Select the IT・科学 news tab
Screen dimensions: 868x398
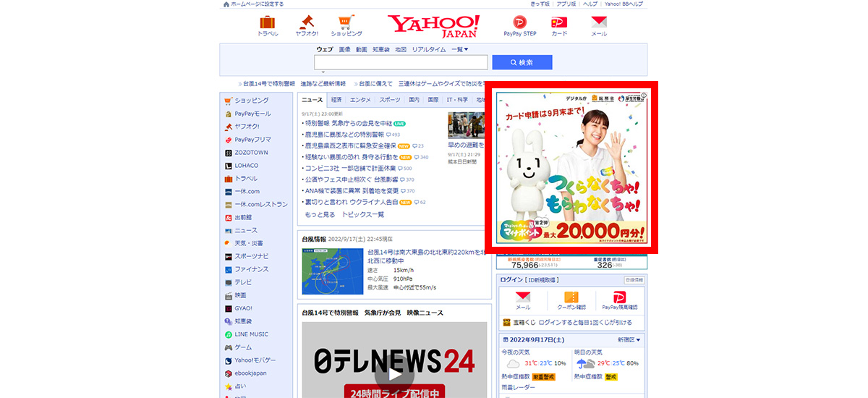[x=456, y=100]
